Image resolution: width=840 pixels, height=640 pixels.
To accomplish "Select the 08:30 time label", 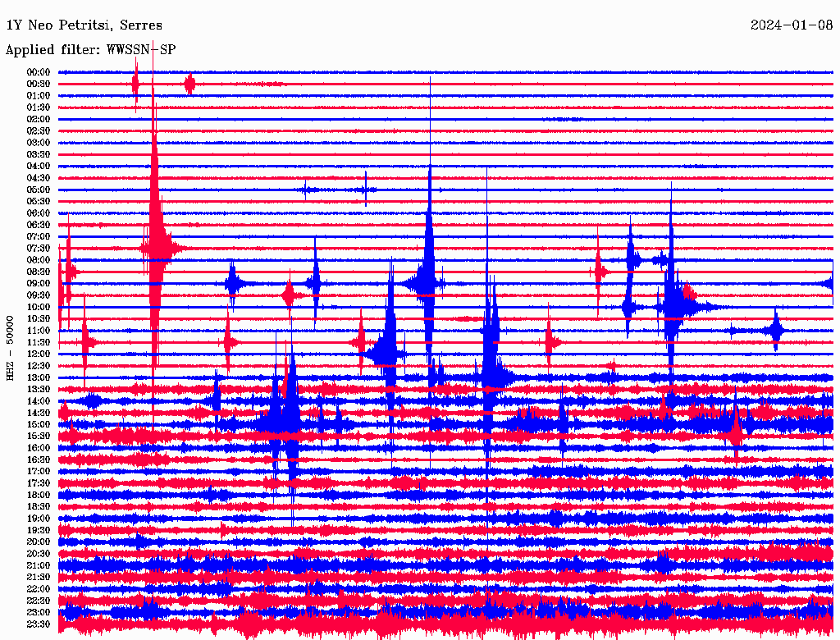I will pos(39,272).
